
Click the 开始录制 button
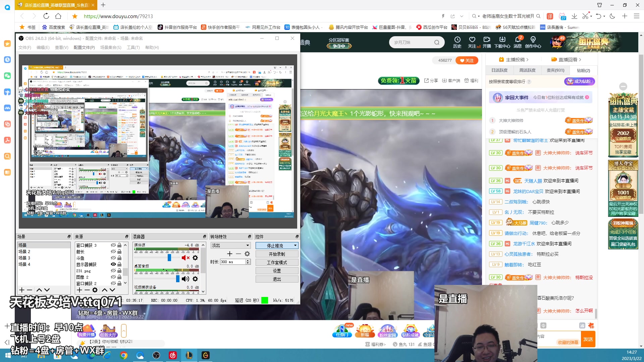tap(277, 254)
